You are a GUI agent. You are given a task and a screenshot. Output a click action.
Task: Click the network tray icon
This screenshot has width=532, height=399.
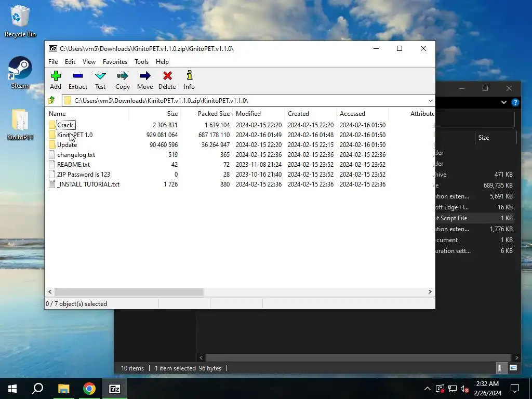coord(453,389)
